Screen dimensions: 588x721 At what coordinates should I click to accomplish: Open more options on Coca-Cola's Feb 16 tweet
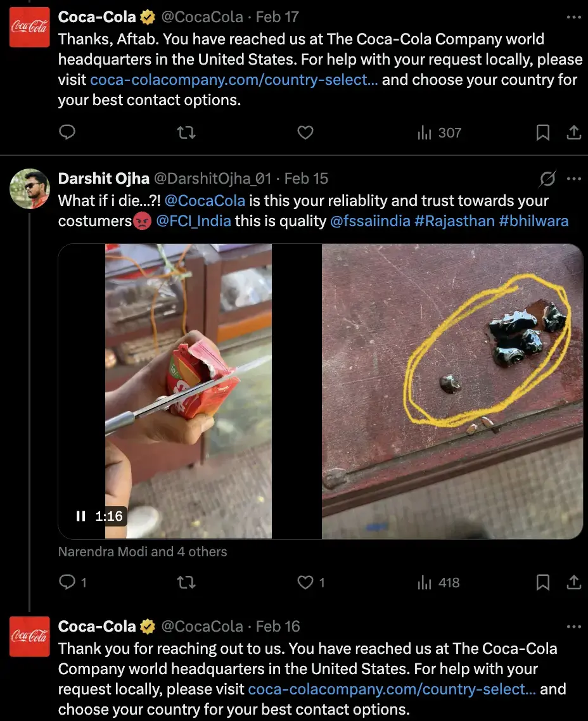[x=573, y=627]
